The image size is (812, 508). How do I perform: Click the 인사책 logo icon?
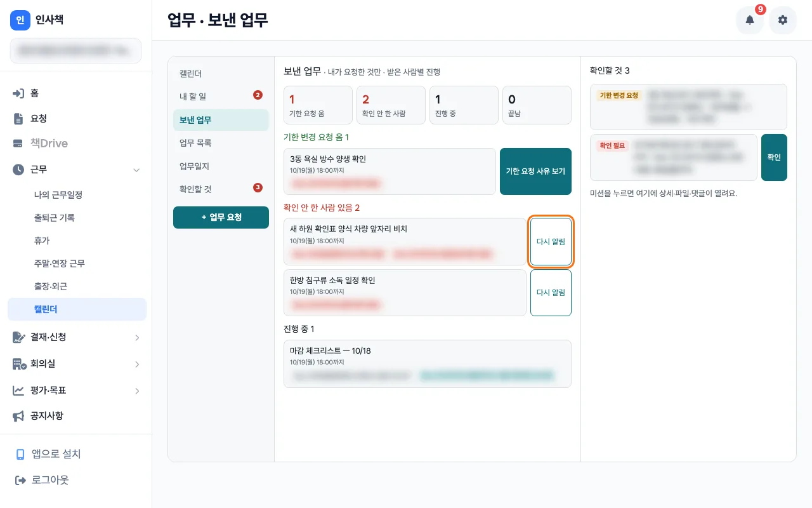[20, 20]
